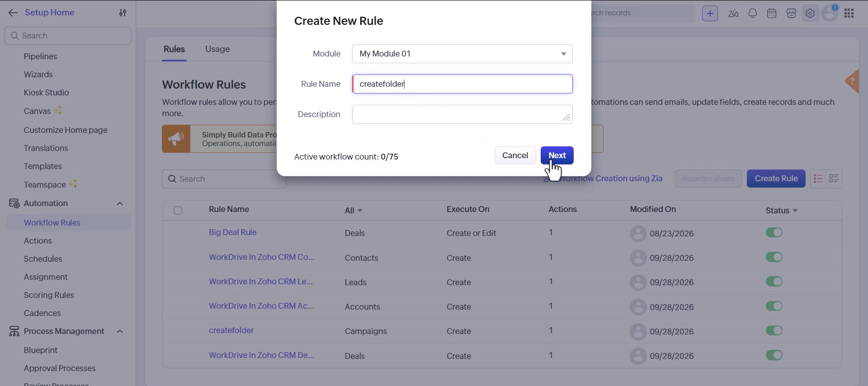The image size is (868, 386).
Task: Open the Workflow Creation using Zia link
Action: coord(604,179)
